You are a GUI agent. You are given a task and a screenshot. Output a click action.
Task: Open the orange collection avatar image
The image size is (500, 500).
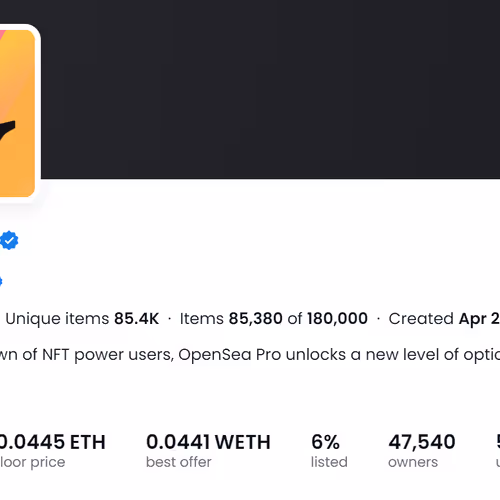17,113
